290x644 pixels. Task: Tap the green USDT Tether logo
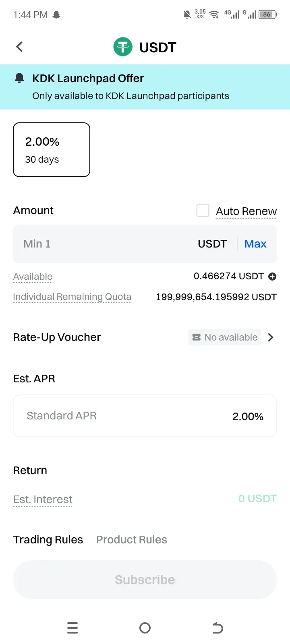[123, 47]
